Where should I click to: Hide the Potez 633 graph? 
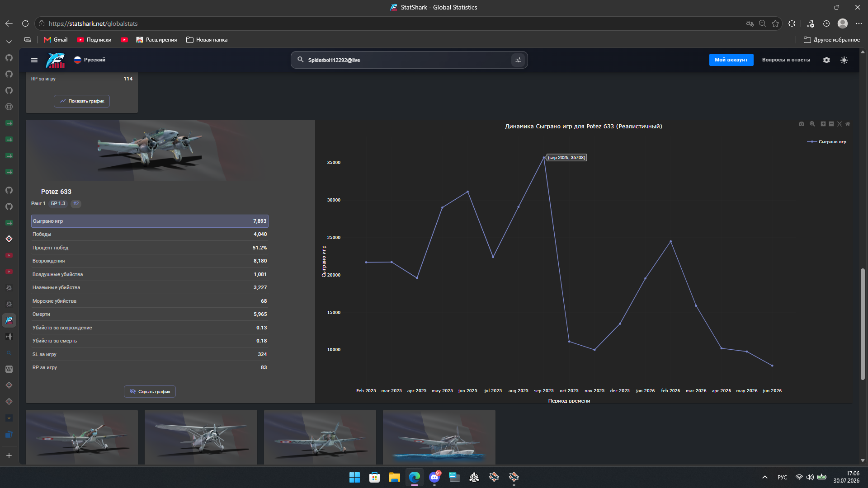coord(150,392)
